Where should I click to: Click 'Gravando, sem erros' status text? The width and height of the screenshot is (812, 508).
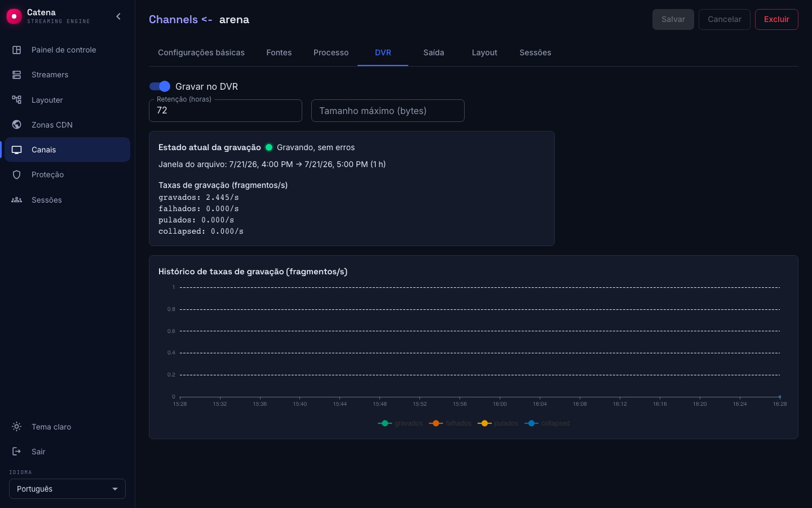316,147
